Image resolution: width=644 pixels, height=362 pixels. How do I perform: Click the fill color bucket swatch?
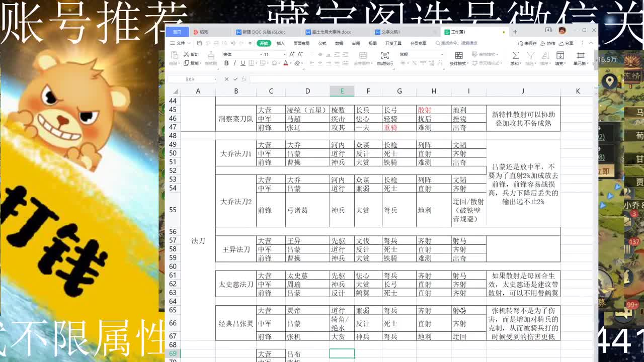pos(275,63)
